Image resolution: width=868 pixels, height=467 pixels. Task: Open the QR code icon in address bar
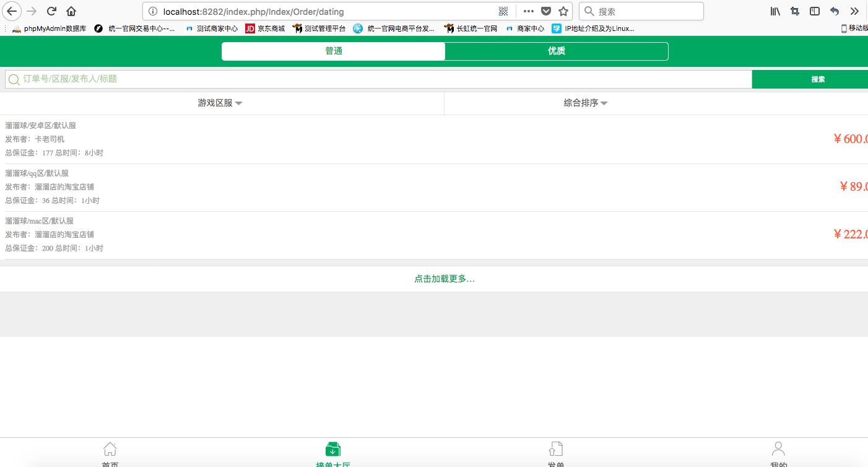pos(503,11)
